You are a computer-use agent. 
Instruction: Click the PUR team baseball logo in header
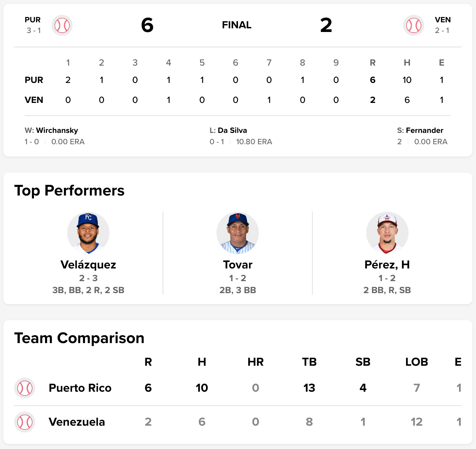click(x=62, y=25)
